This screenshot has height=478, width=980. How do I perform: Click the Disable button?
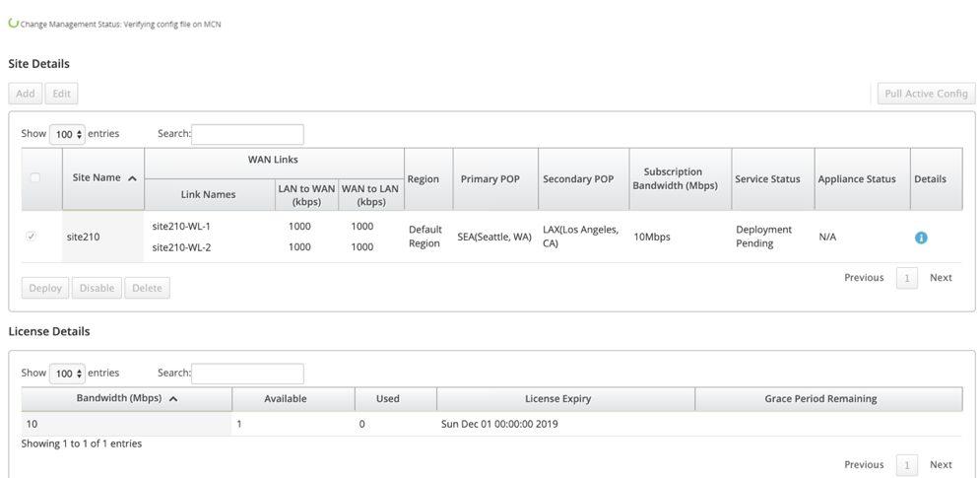(x=97, y=288)
